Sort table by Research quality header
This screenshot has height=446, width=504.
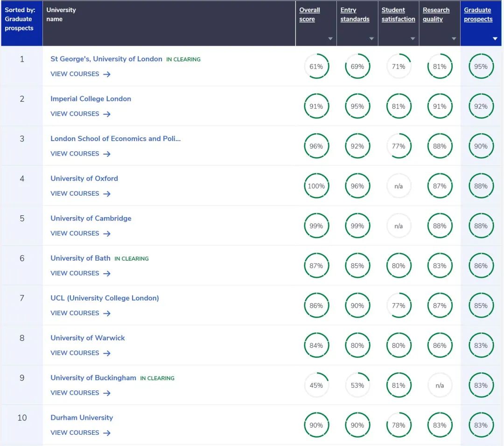point(436,14)
